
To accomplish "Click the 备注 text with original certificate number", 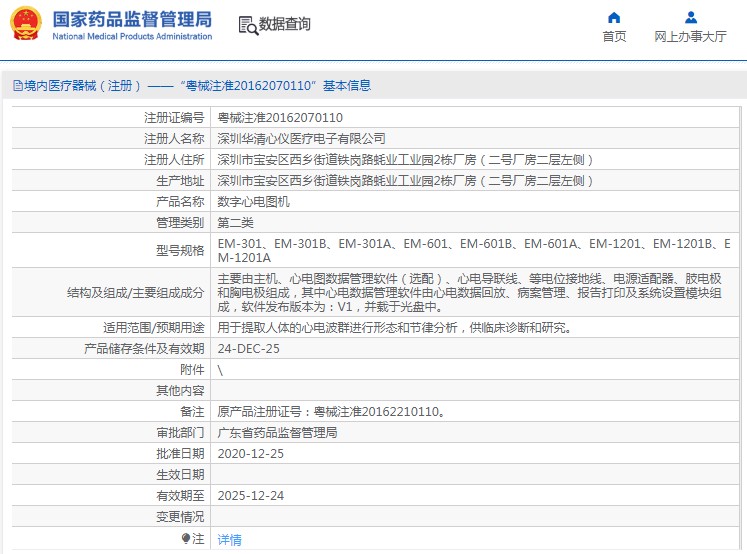I will [x=331, y=412].
